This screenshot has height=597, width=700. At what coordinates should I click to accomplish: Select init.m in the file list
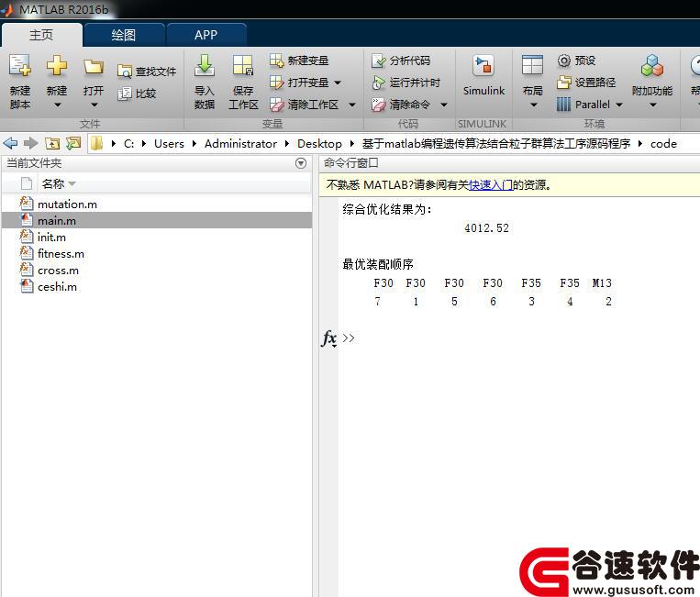click(x=157, y=237)
